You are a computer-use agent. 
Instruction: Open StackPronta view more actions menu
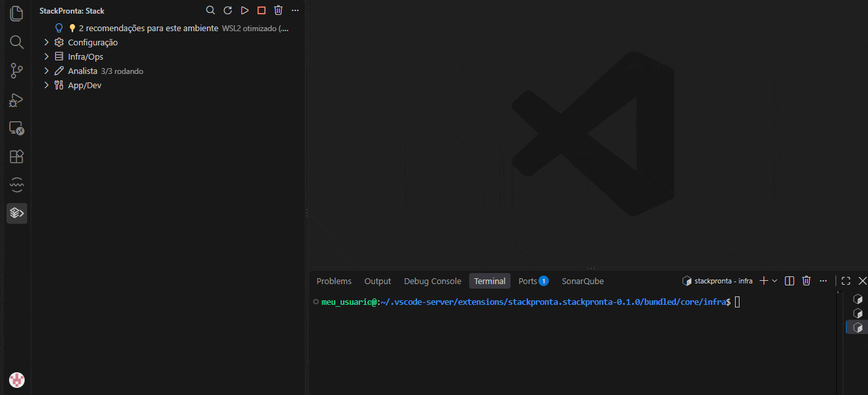click(295, 10)
